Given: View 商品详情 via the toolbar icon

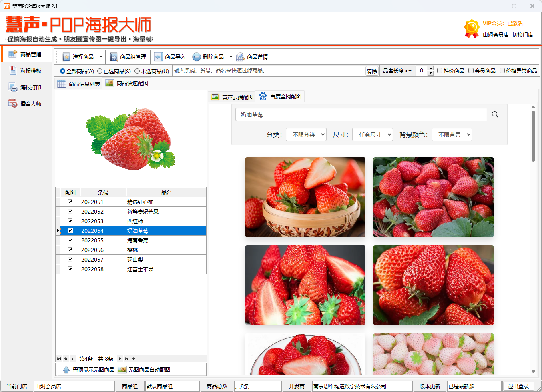Looking at the screenshot, I should pos(252,56).
